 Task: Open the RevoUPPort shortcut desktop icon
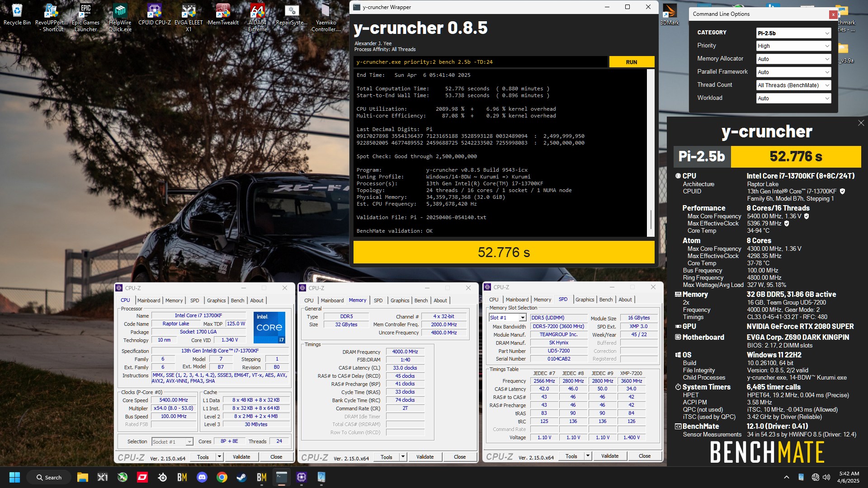[51, 18]
